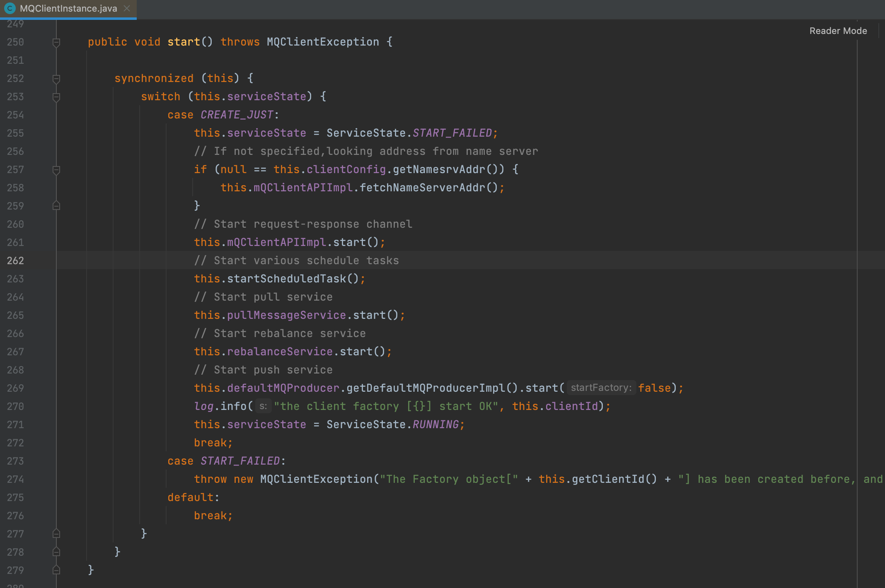The width and height of the screenshot is (885, 588).
Task: Click the startFactory: parameter hint
Action: (x=601, y=388)
